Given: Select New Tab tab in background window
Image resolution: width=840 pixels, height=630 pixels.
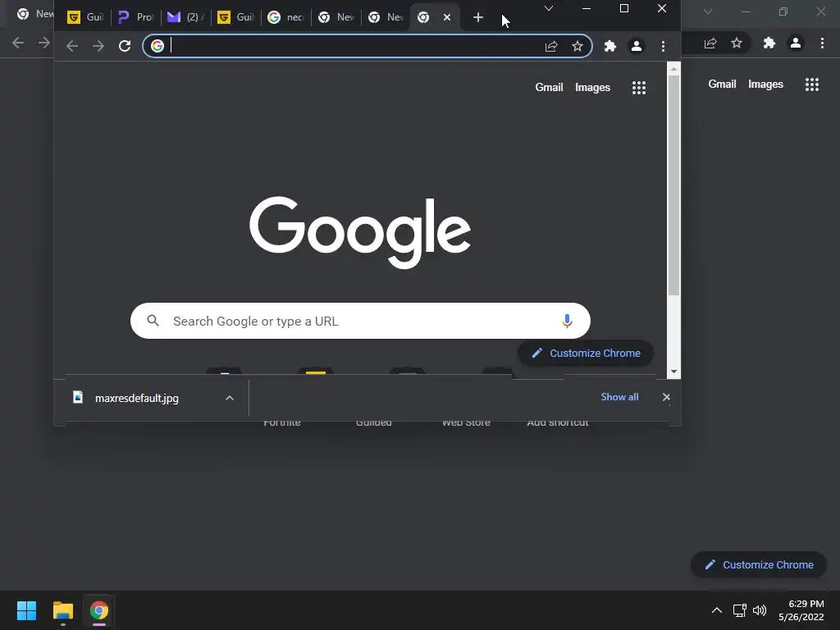Looking at the screenshot, I should click(x=33, y=14).
